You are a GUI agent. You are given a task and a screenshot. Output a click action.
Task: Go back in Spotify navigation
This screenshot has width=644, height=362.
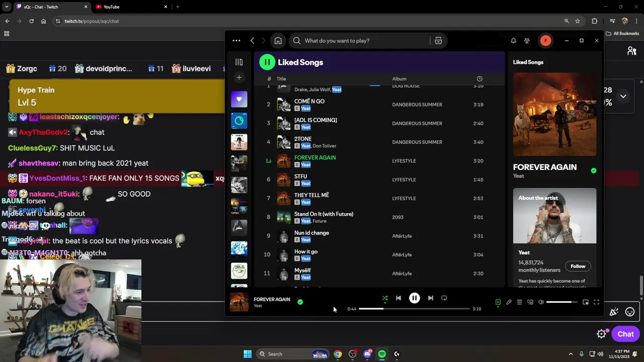pos(253,41)
